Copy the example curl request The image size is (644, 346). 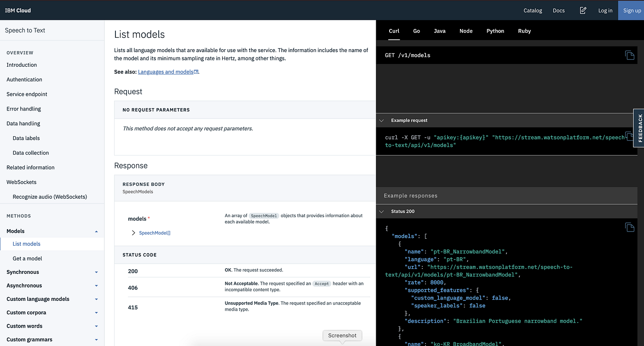[630, 137]
